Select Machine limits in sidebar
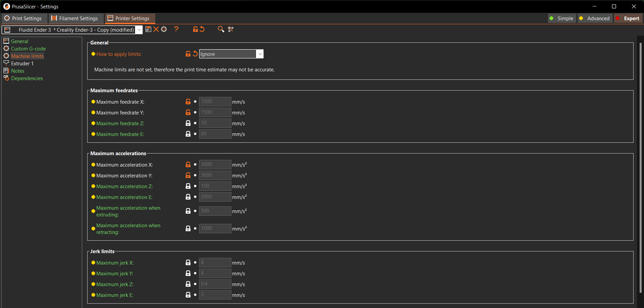This screenshot has height=308, width=644. [x=27, y=56]
